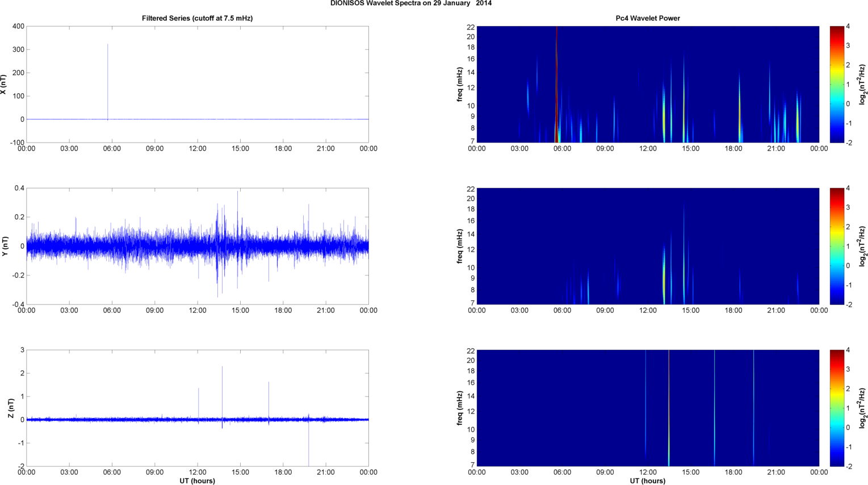Click the '06:00' tick under the top wavelet plot

[x=562, y=149]
